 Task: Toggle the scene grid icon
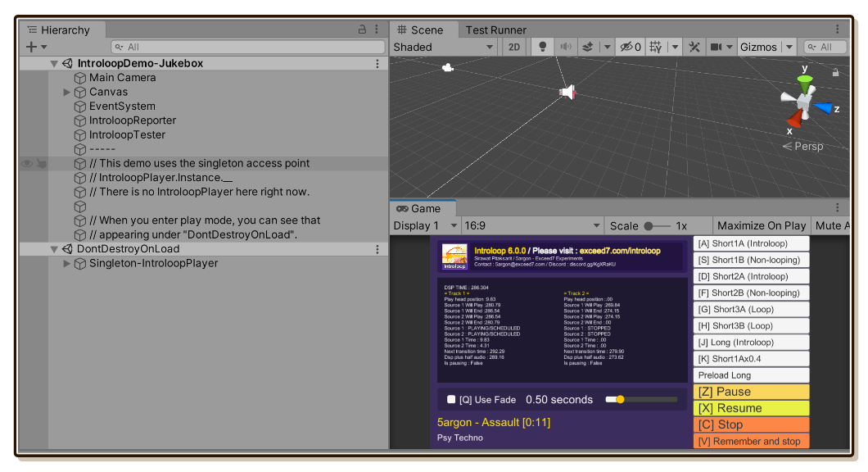click(656, 47)
